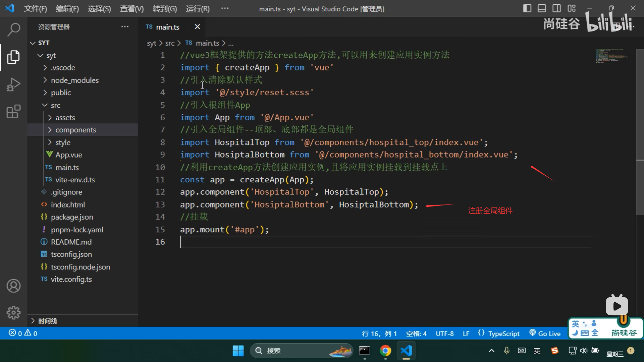Select the main.ts editor tab

(167, 27)
